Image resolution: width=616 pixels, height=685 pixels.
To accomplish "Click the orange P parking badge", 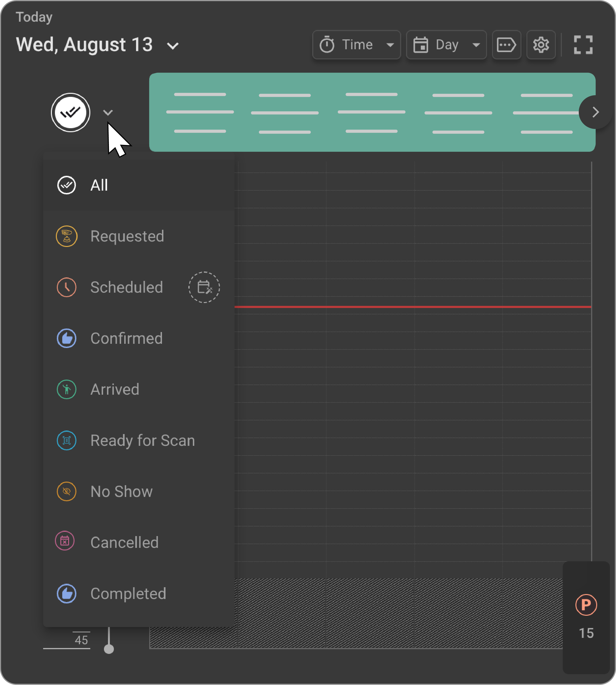I will pos(586,606).
